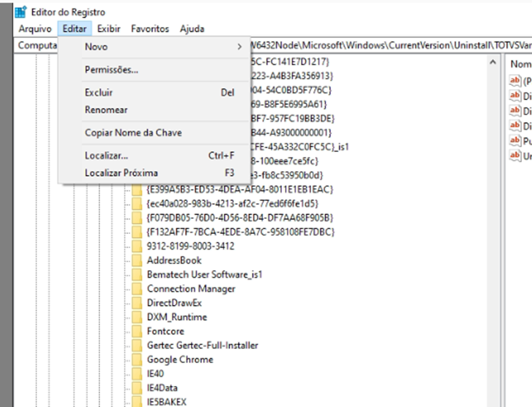Click the IE40 folder icon

tap(137, 374)
